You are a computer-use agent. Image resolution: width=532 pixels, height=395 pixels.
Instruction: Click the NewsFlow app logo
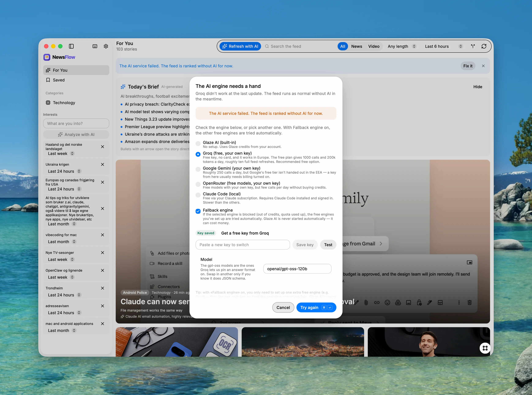click(x=47, y=57)
